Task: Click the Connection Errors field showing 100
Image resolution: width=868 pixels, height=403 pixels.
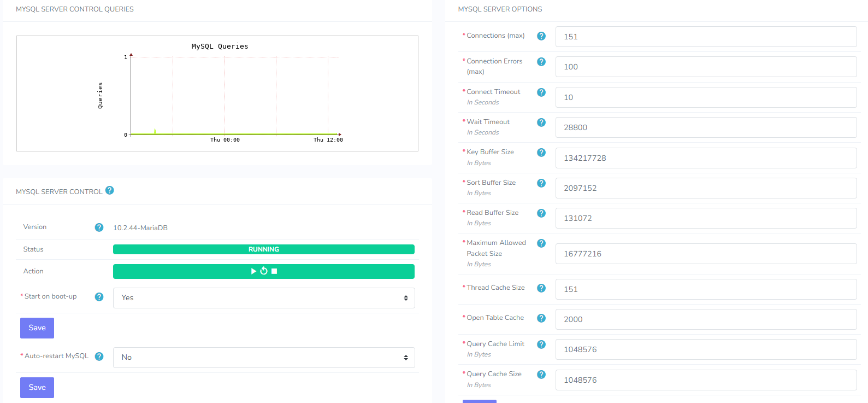Action: tap(706, 67)
